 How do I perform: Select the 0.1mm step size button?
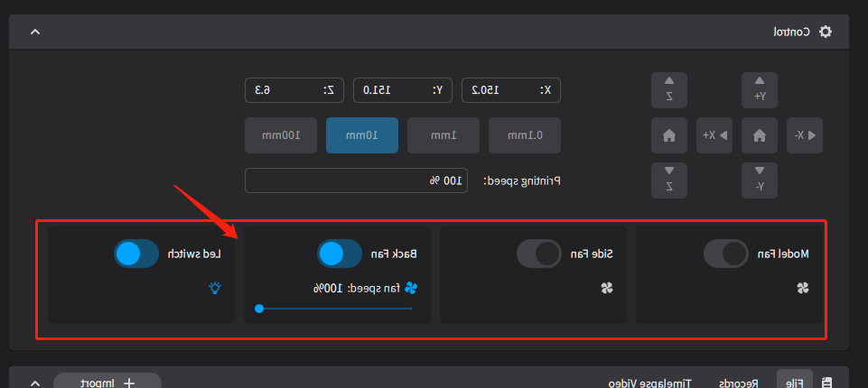[x=525, y=135]
